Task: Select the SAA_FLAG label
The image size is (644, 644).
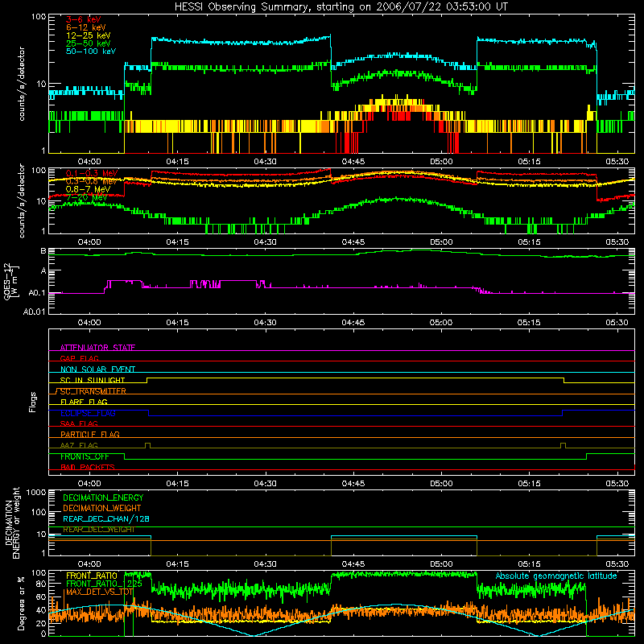Action: [79, 423]
